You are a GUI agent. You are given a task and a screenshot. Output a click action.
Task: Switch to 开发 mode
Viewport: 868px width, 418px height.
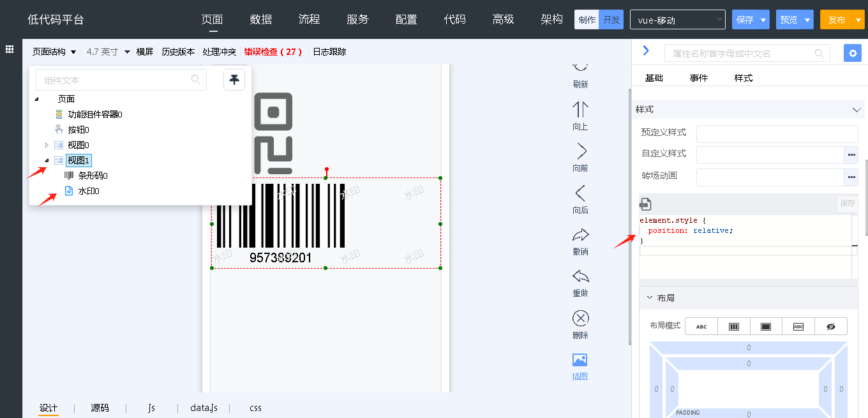pos(611,20)
